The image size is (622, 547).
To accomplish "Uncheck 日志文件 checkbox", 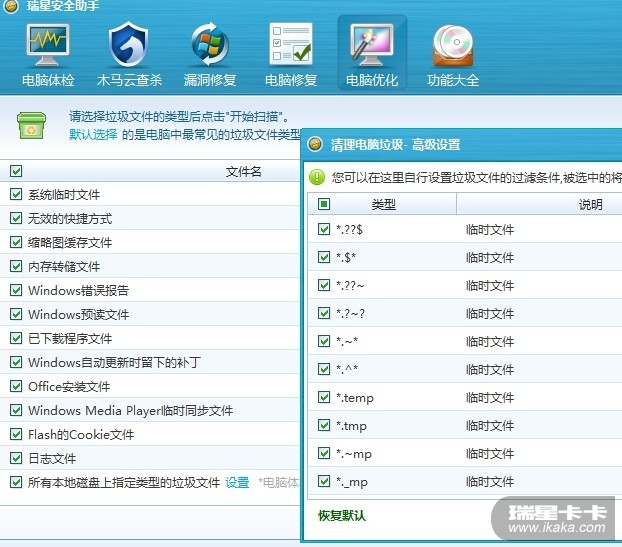I will [x=16, y=459].
